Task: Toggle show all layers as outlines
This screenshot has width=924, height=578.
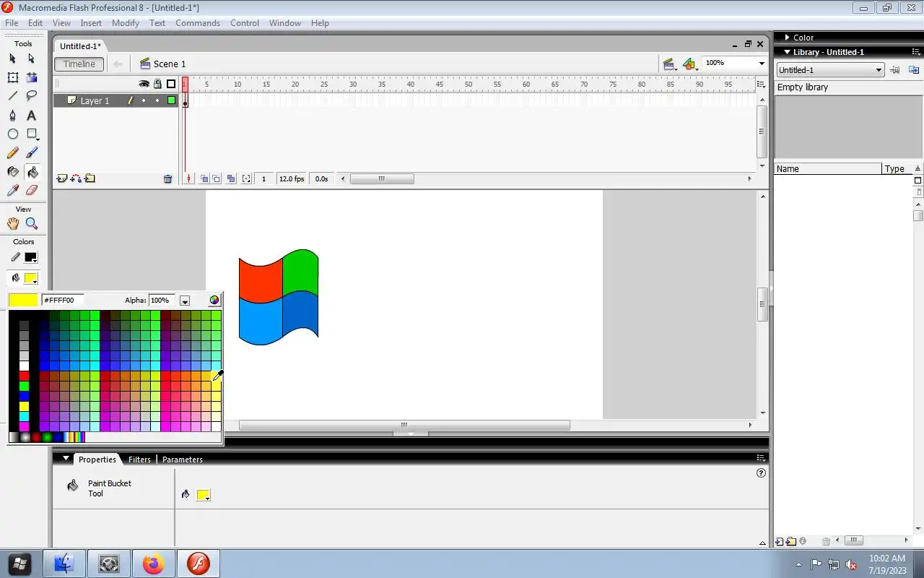Action: click(171, 84)
